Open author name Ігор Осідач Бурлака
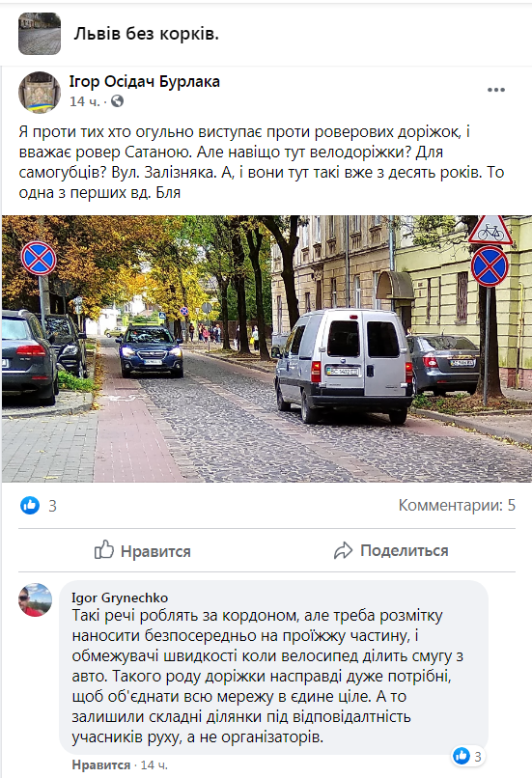 [x=145, y=81]
